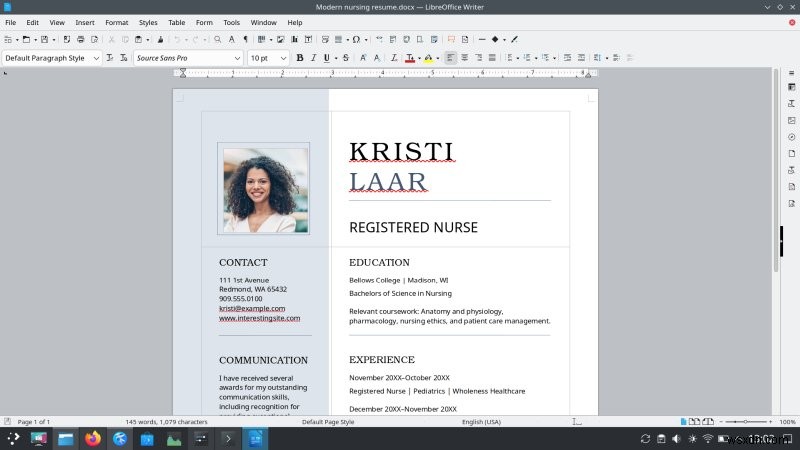800x450 pixels.
Task: Adjust the zoom slider handle
Action: [745, 422]
